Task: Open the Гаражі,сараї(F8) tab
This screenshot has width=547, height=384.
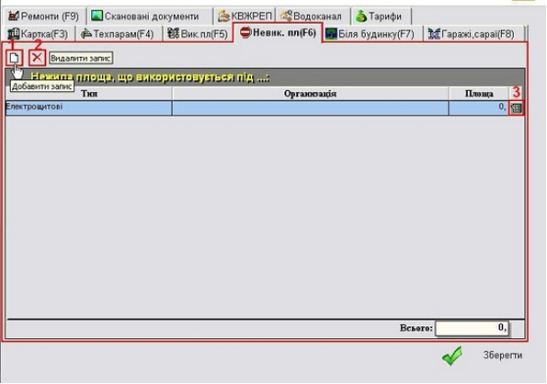Action: (x=473, y=34)
